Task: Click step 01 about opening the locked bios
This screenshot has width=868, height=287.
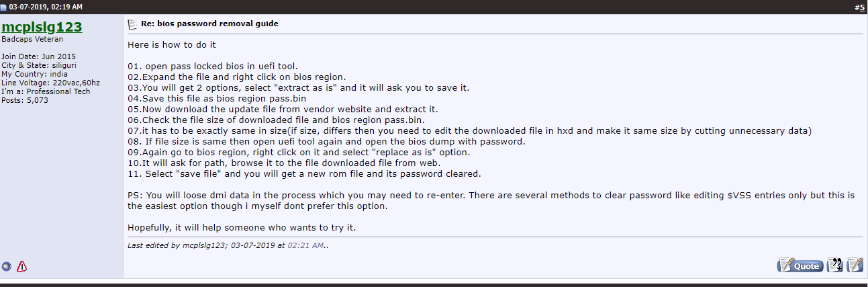Action: 212,66
